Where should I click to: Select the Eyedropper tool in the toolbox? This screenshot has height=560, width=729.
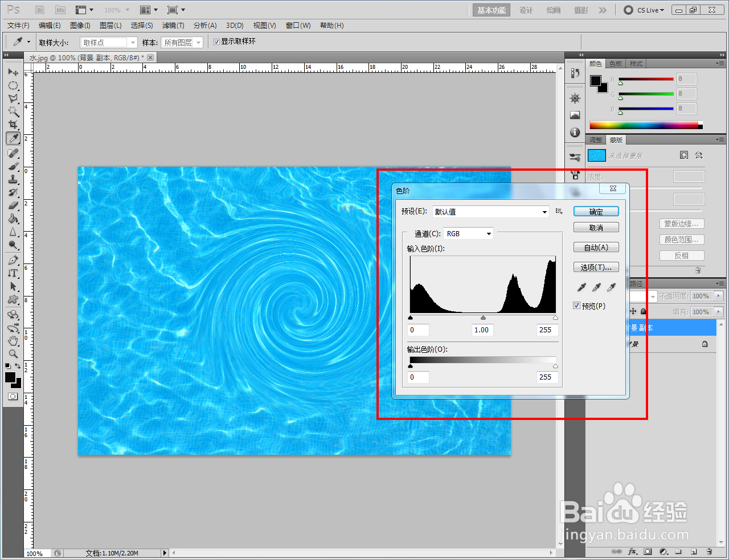point(13,138)
